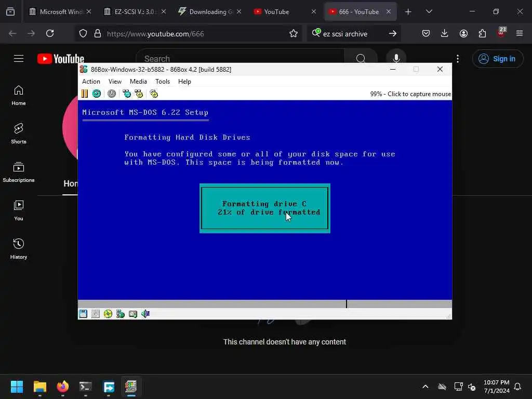Click the teal Hard Reset toolbar icon
Viewport: 532px width, 399px height.
[x=97, y=94]
